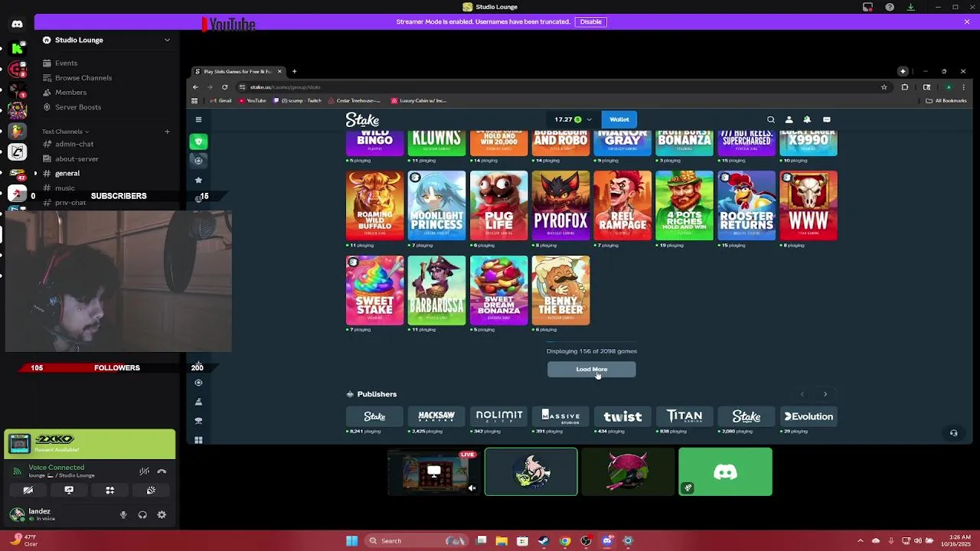Image resolution: width=980 pixels, height=551 pixels.
Task: Disconnect from Discord voice channel
Action: 162,471
